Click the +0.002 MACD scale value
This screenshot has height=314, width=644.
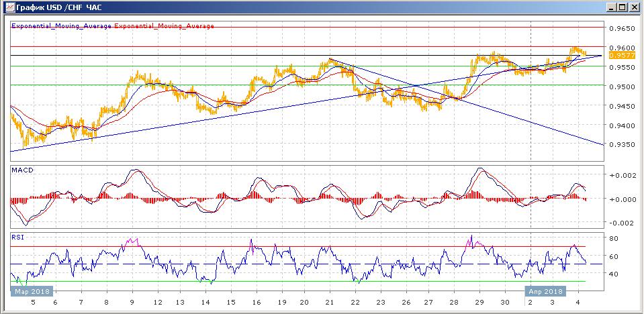(x=622, y=176)
